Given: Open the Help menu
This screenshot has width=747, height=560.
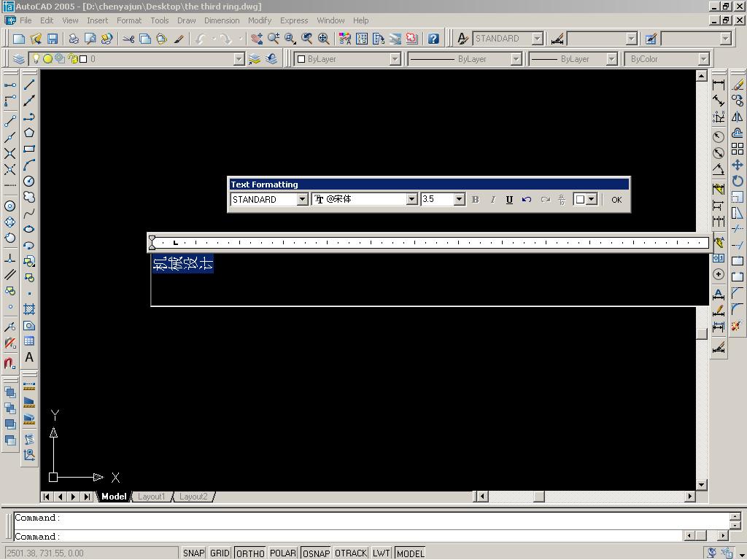Looking at the screenshot, I should [x=360, y=20].
